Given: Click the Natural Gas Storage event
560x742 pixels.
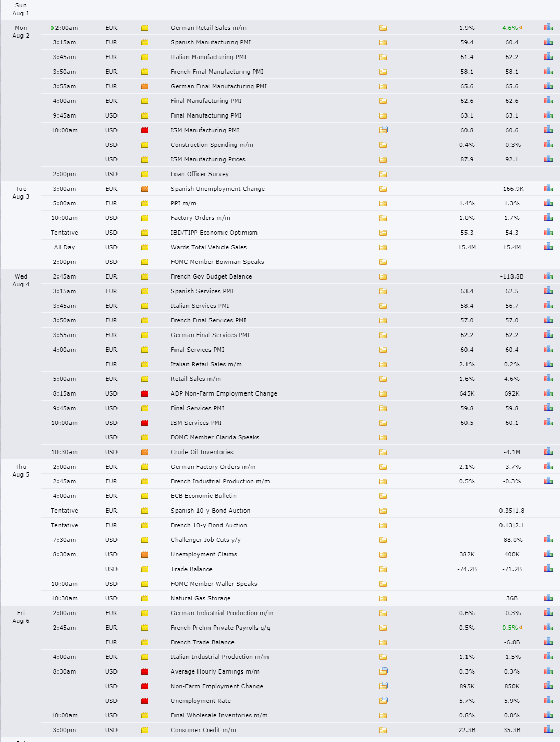Looking at the screenshot, I should pyautogui.click(x=201, y=598).
